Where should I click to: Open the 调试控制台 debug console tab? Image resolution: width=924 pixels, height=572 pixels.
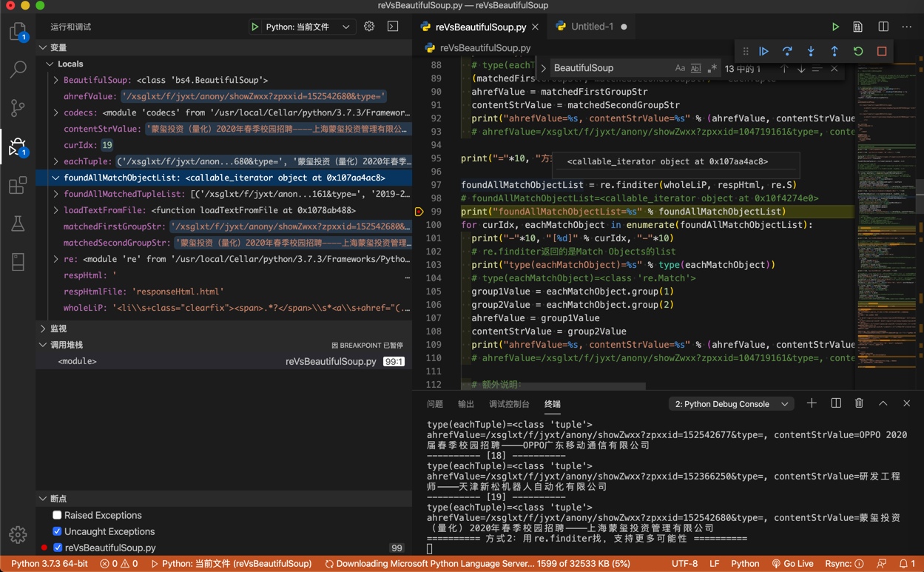point(509,404)
